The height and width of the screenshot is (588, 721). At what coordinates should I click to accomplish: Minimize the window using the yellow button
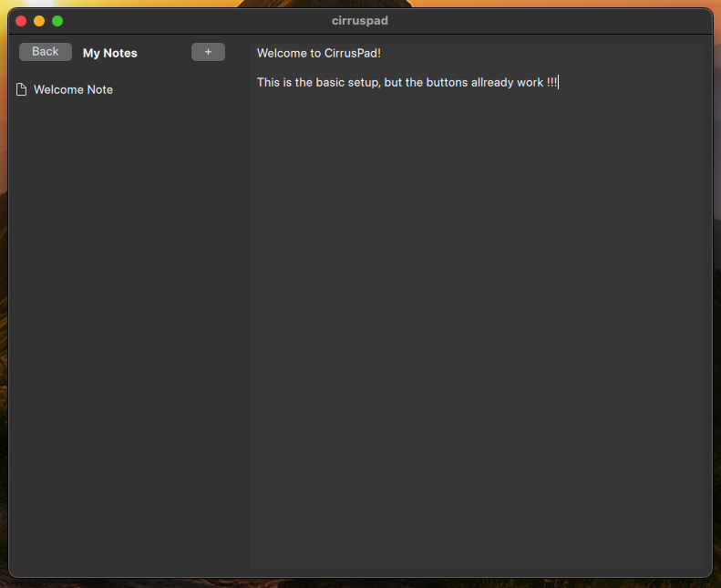click(x=39, y=21)
